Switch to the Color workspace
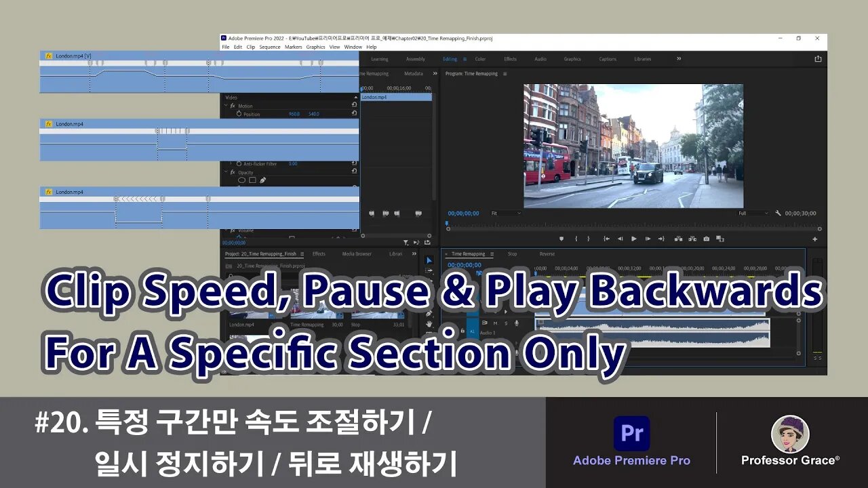The height and width of the screenshot is (488, 868). coord(480,59)
